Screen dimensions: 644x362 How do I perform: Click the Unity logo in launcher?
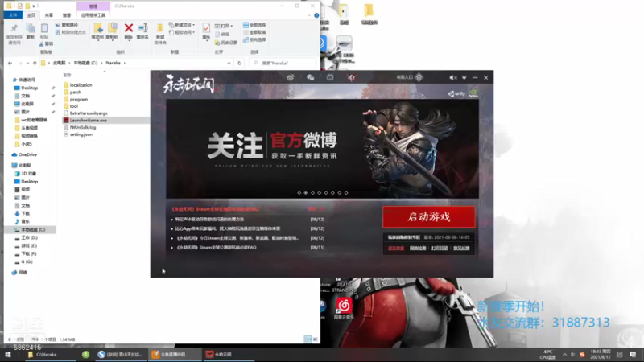coord(456,93)
